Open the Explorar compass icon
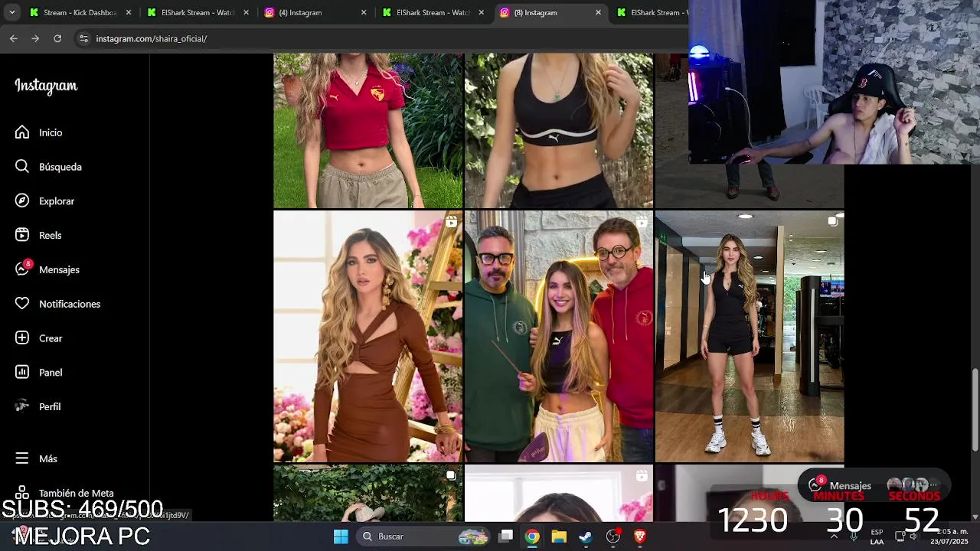This screenshot has width=980, height=551. click(22, 201)
